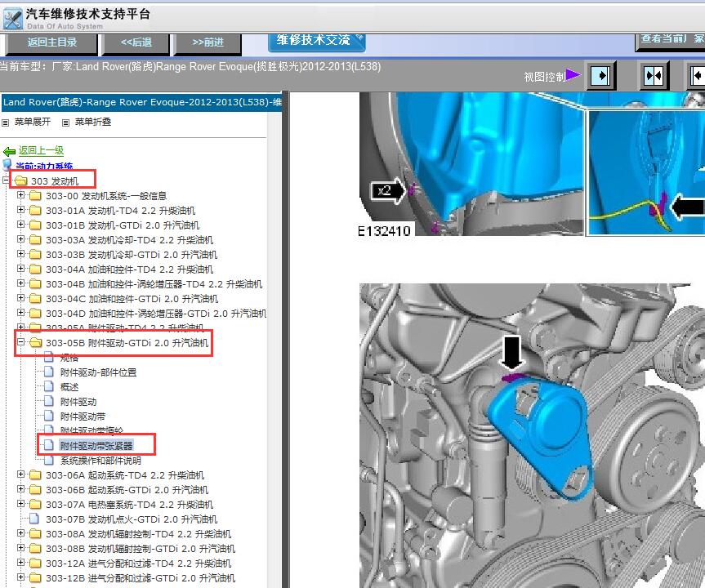Viewport: 705px width, 588px height.
Task: Go back with the <<后退 button
Action: click(136, 43)
